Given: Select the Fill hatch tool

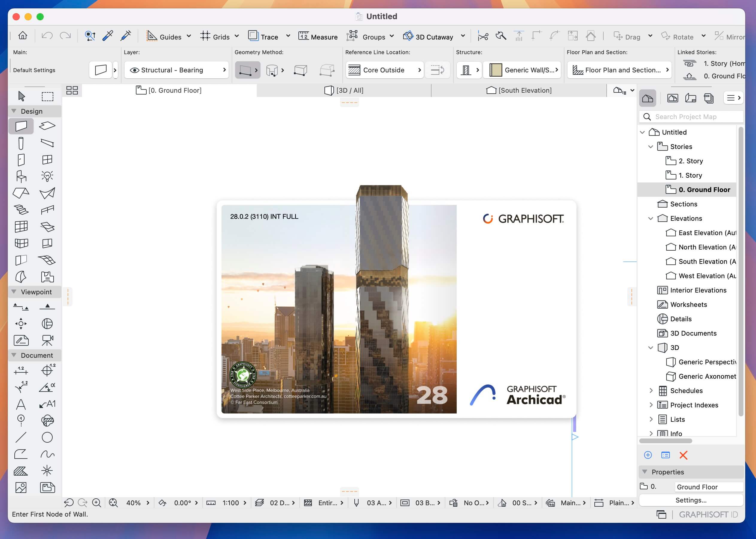Looking at the screenshot, I should (x=21, y=471).
